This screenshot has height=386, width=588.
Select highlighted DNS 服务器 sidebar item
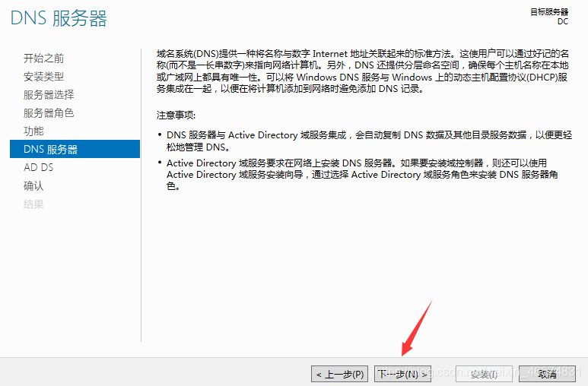[75, 149]
